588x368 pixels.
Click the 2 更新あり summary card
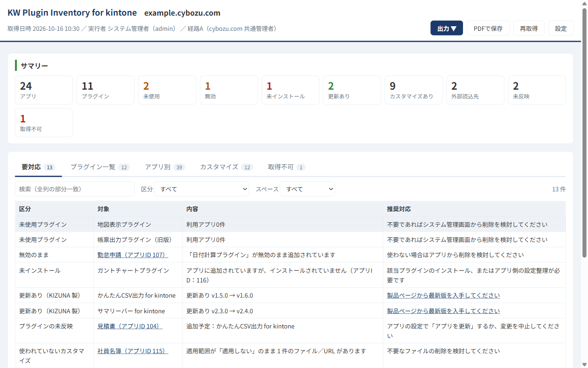pos(352,90)
